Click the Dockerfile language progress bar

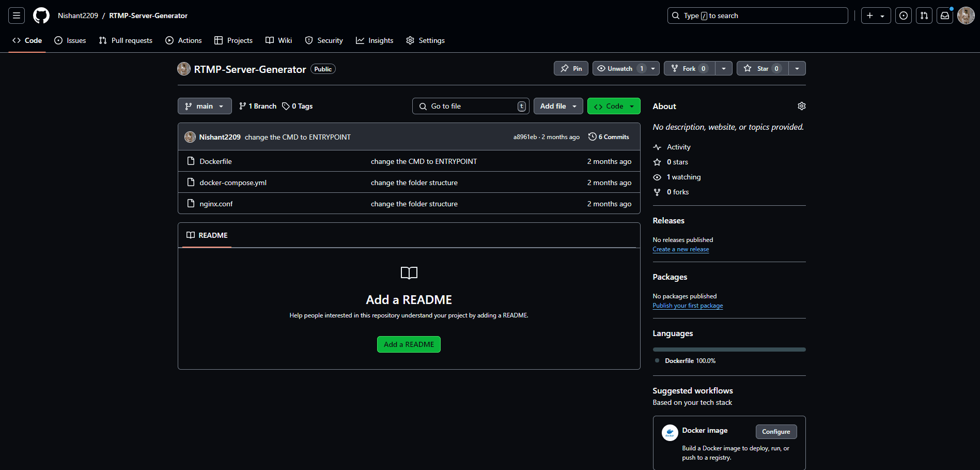[729, 350]
